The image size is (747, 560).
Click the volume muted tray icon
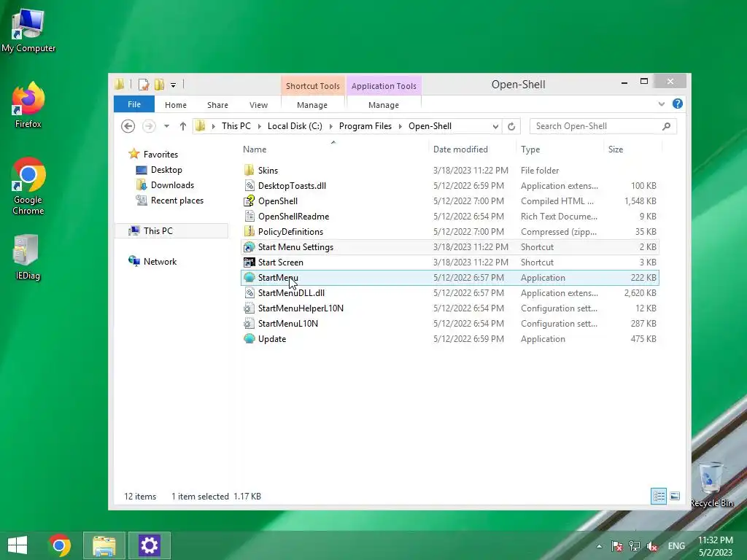(x=652, y=545)
